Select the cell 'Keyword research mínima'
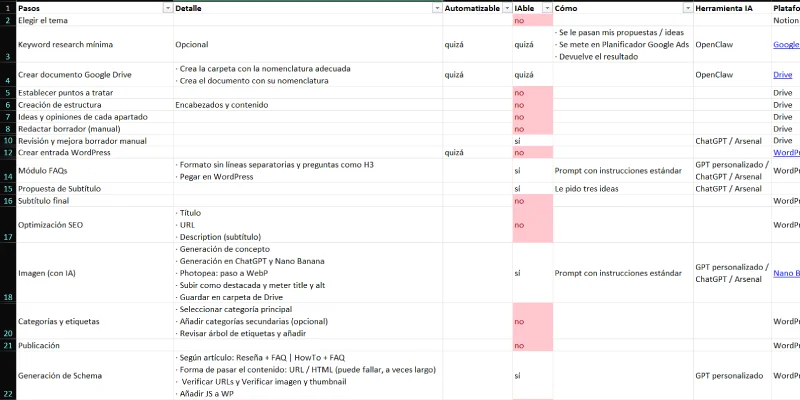This screenshot has width=800, height=400. click(x=95, y=44)
